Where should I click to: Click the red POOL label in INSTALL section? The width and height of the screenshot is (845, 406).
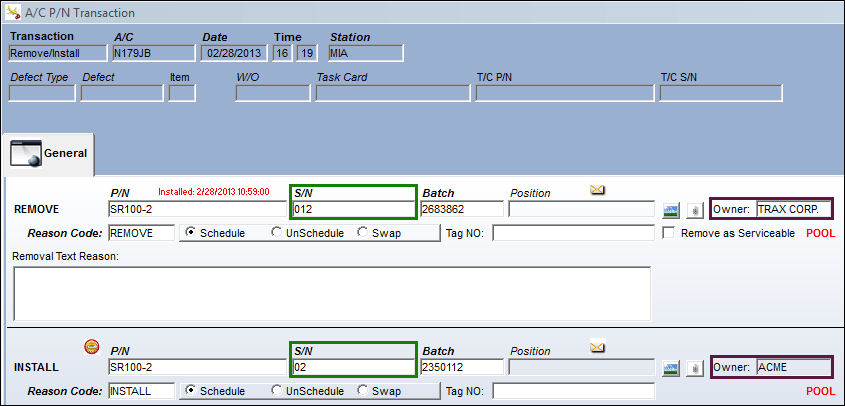[820, 391]
